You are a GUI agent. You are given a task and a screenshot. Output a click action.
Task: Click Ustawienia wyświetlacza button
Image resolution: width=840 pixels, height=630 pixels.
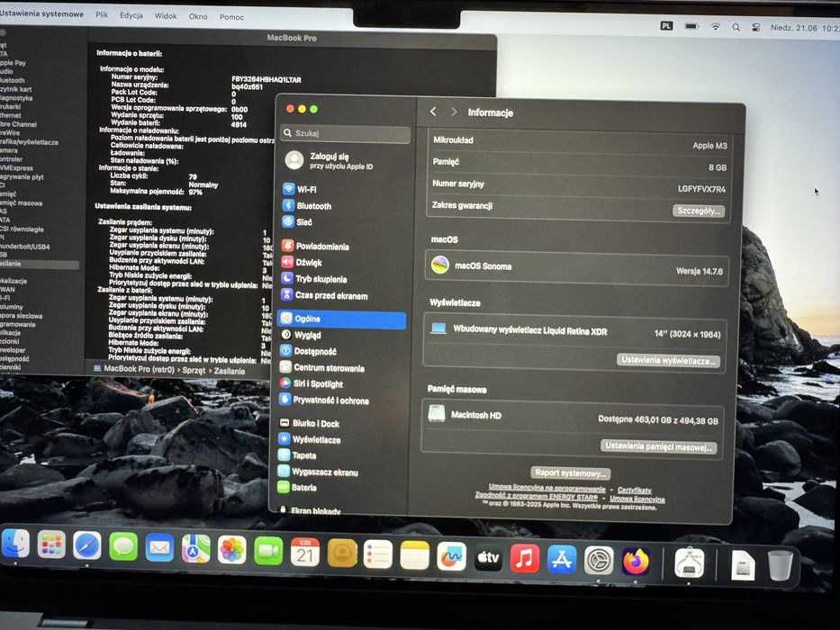point(668,360)
